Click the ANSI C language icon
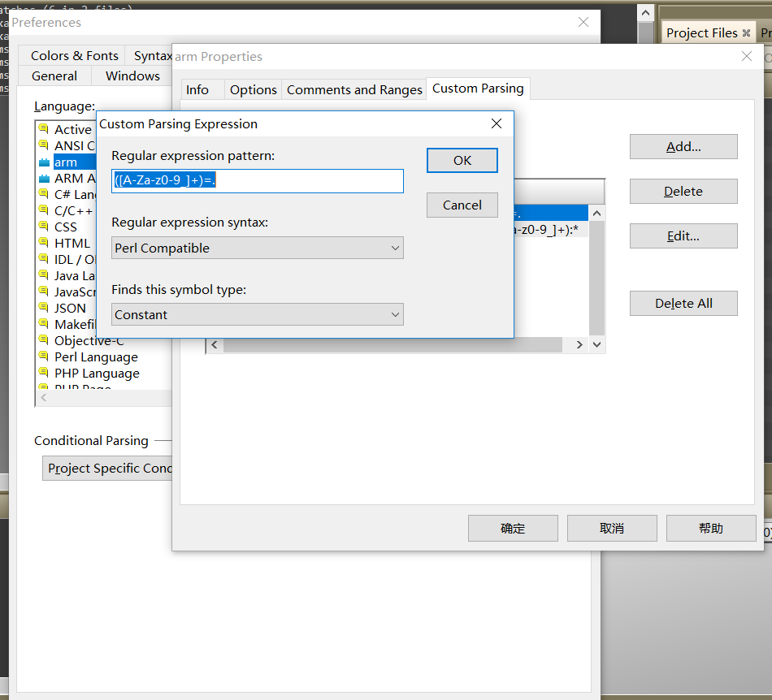Viewport: 772px width, 700px height. click(x=43, y=145)
